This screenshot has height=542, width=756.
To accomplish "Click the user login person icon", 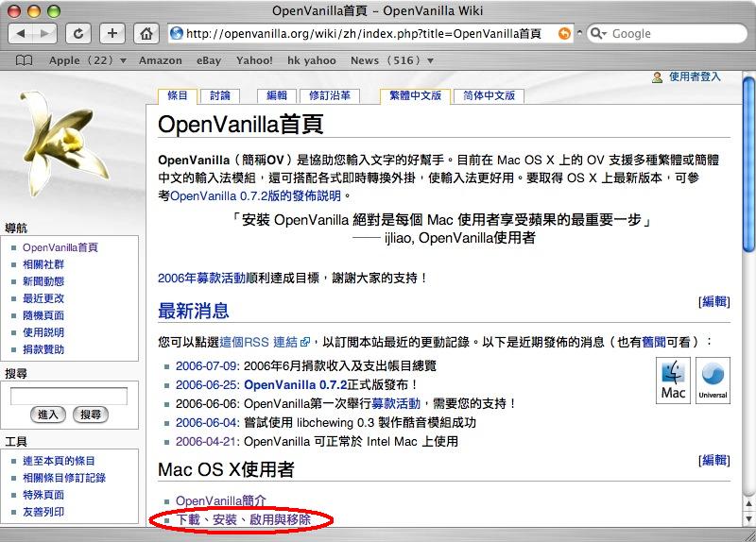I will 657,77.
